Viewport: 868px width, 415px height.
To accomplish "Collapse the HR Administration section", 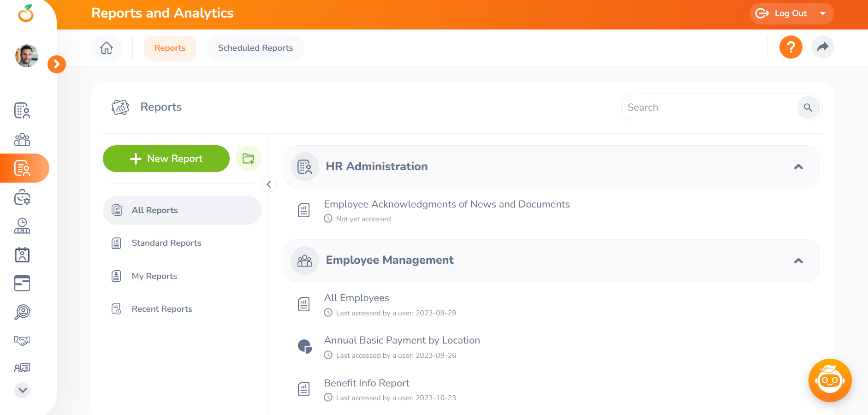I will [798, 167].
